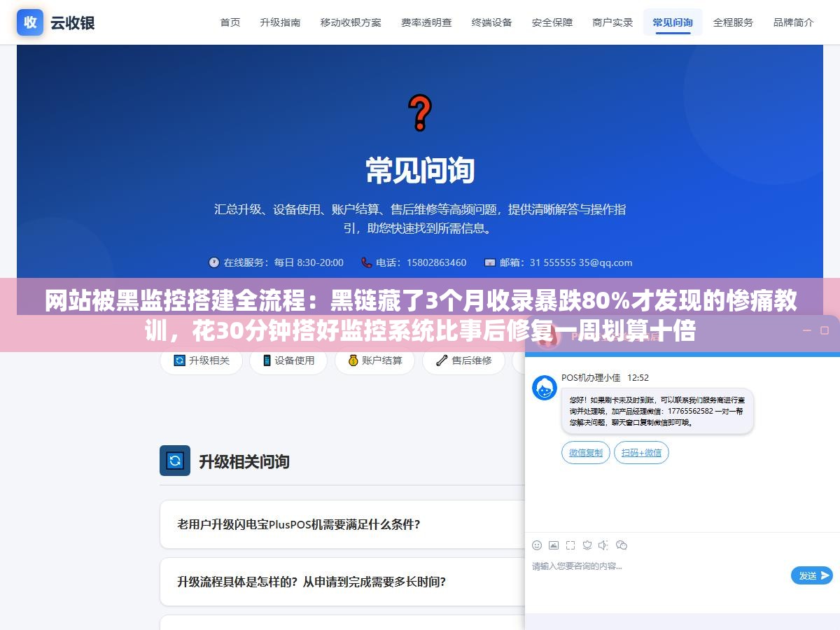Expand question 老用户升级闪电宝PlusPOS机需要满足什么条件
840x630 pixels.
click(x=342, y=524)
